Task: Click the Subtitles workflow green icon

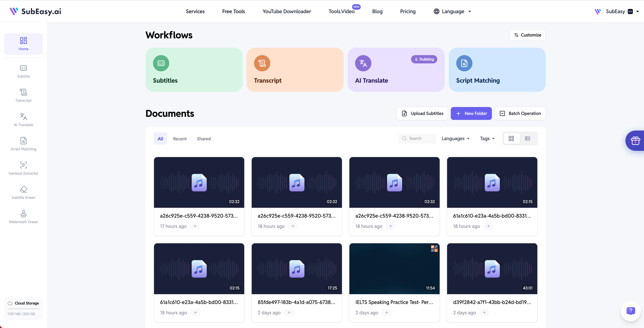Action: pos(161,63)
